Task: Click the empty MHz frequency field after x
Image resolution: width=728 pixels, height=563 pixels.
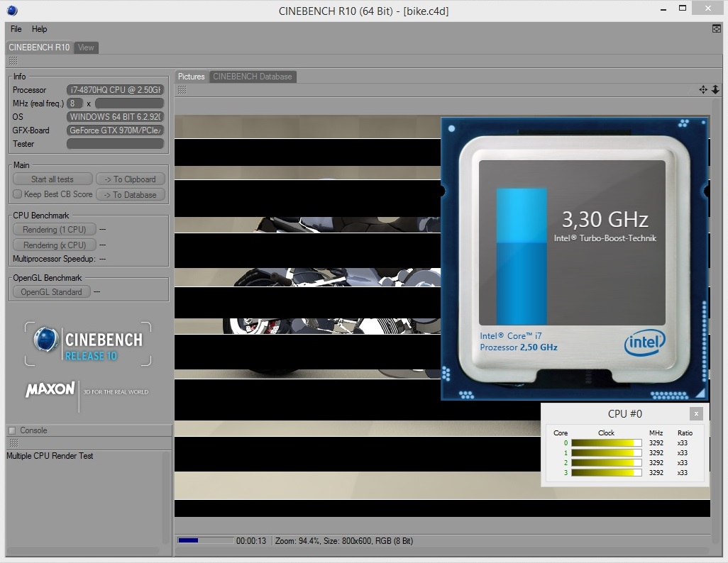Action: 130,104
